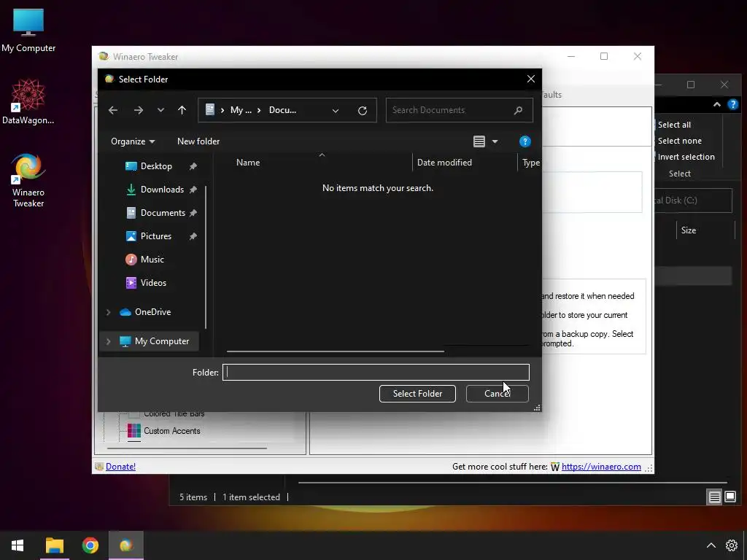Image resolution: width=747 pixels, height=560 pixels.
Task: Open the Organize menu
Action: 133,141
